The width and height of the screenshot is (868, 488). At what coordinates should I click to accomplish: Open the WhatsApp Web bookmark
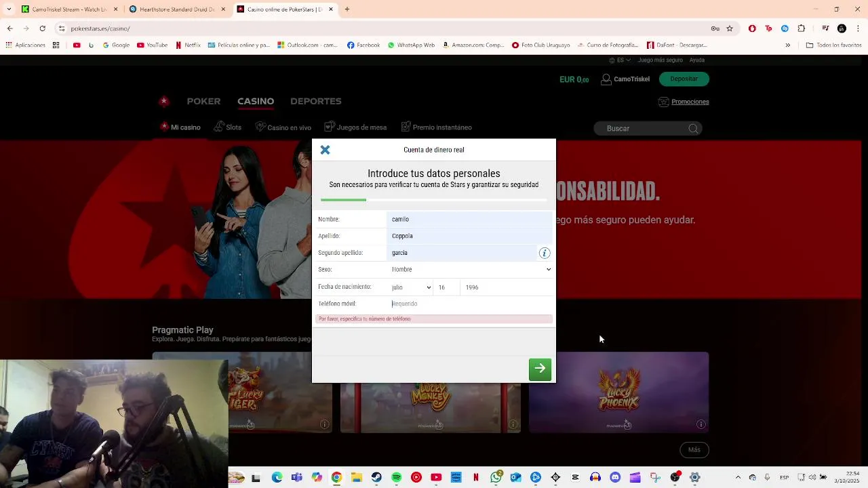(x=411, y=45)
